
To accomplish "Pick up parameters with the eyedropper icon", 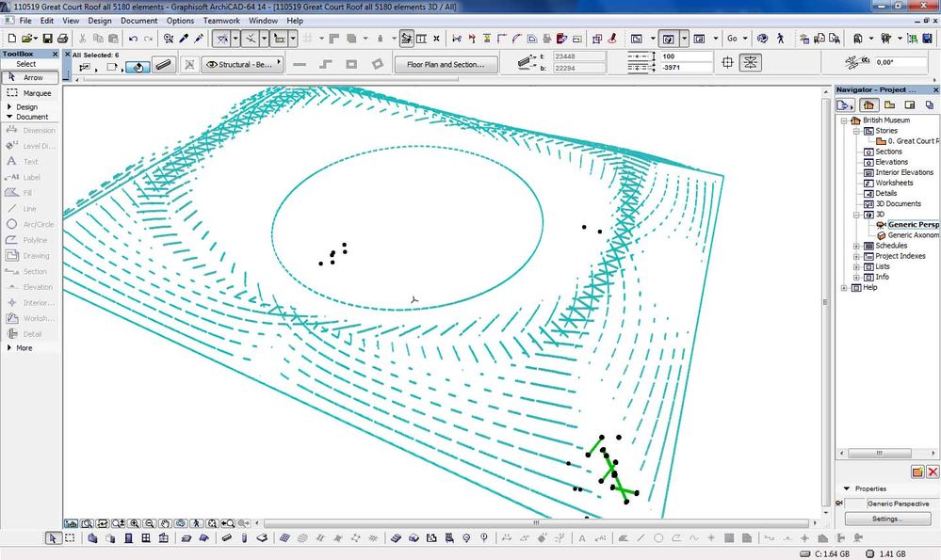I will tap(184, 39).
